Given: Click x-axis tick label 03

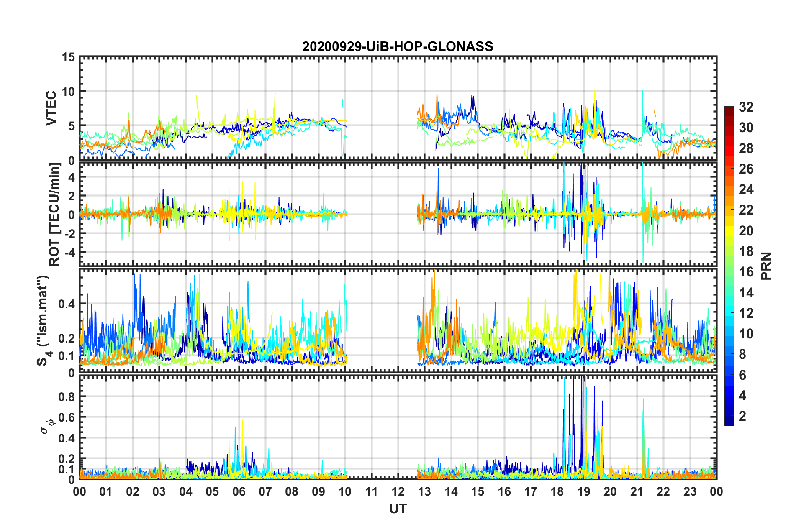Looking at the screenshot, I should point(159,491).
